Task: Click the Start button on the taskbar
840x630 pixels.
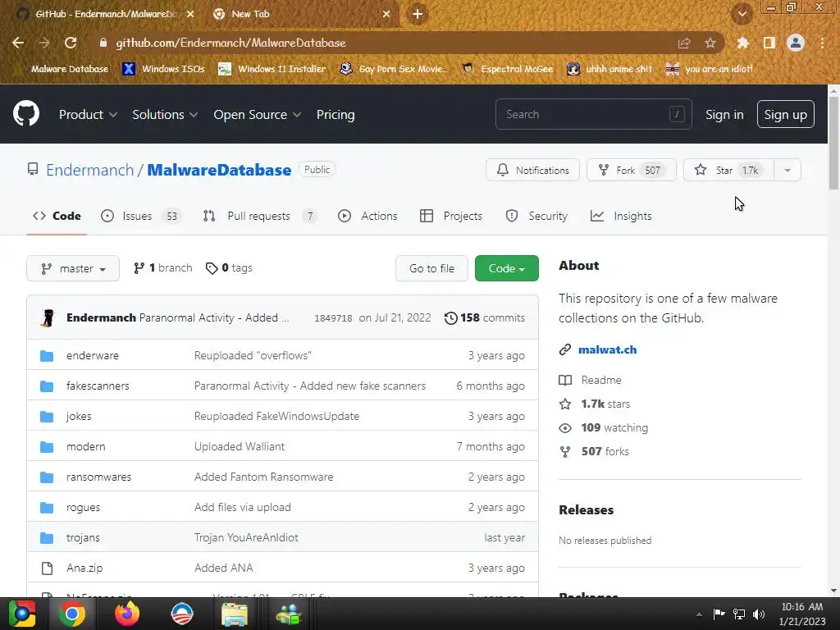Action: click(x=22, y=614)
